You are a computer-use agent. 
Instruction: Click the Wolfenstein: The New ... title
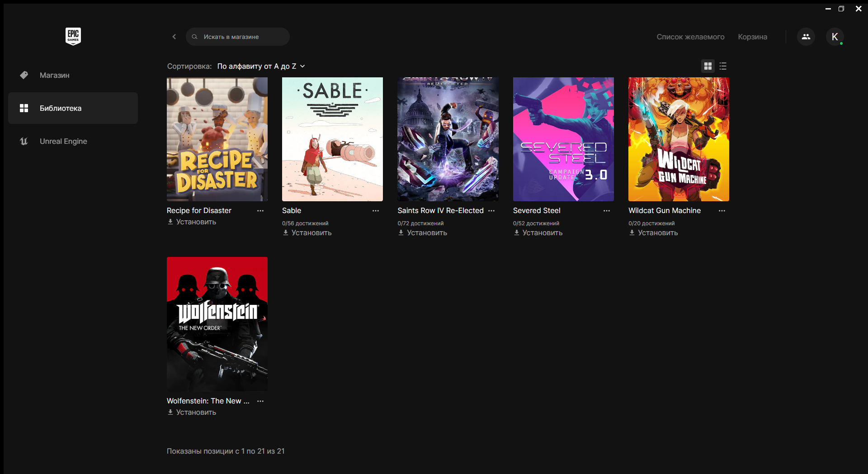click(208, 401)
